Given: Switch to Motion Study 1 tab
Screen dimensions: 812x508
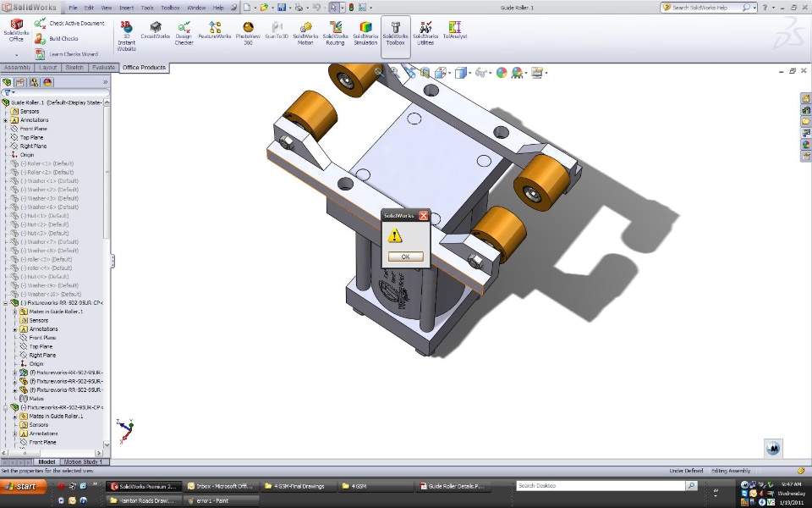Looking at the screenshot, I should click(83, 462).
